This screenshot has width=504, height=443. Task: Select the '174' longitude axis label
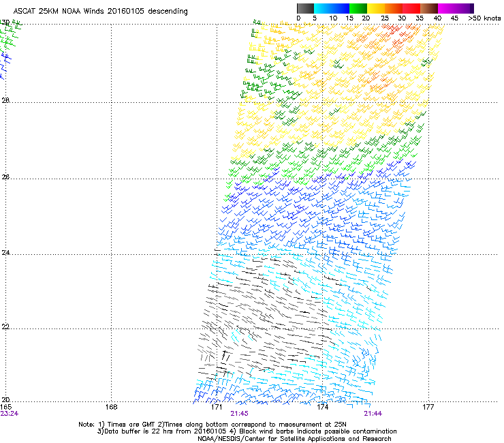point(322,407)
